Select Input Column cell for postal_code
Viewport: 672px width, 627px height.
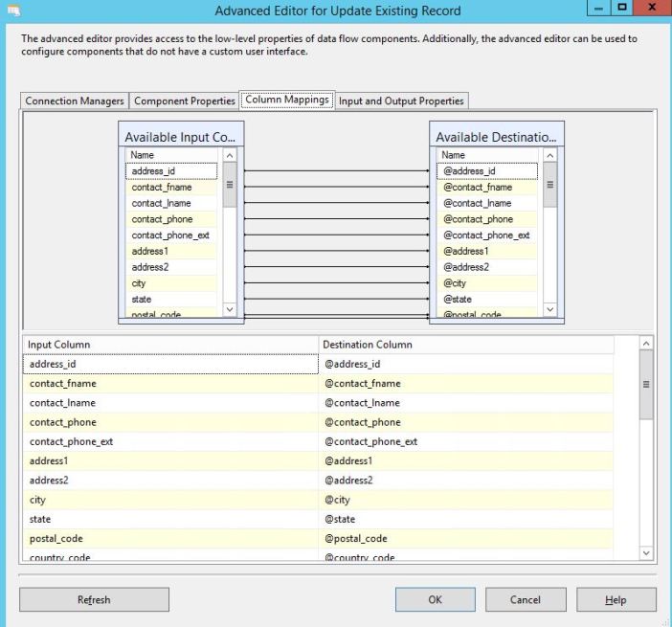pyautogui.click(x=170, y=539)
